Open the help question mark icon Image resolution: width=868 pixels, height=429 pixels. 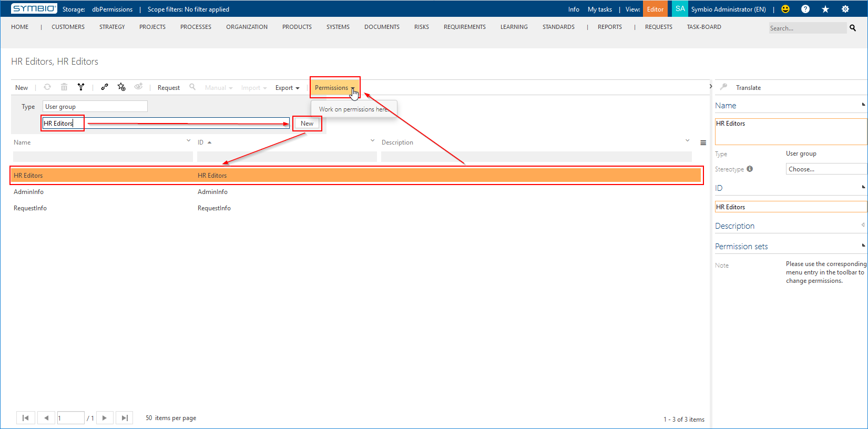point(805,9)
